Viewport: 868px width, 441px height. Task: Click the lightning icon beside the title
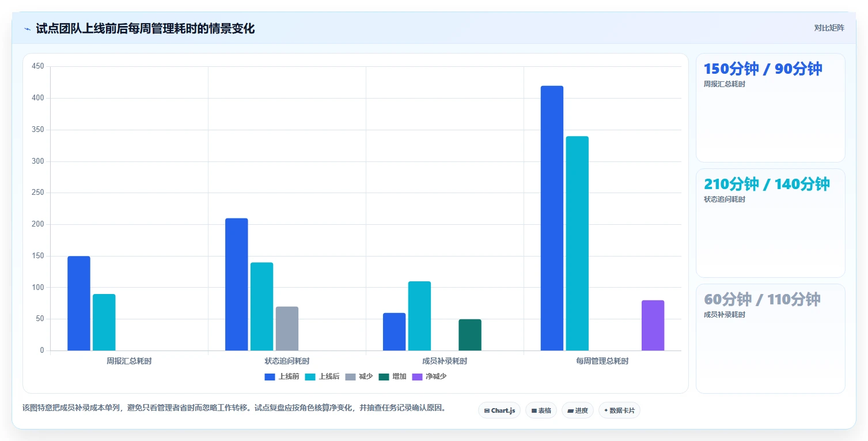pos(27,29)
